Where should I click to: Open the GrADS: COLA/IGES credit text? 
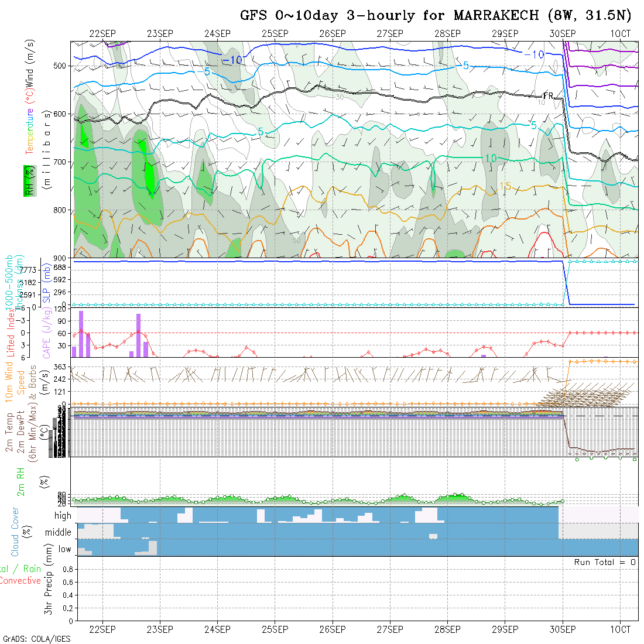36,639
